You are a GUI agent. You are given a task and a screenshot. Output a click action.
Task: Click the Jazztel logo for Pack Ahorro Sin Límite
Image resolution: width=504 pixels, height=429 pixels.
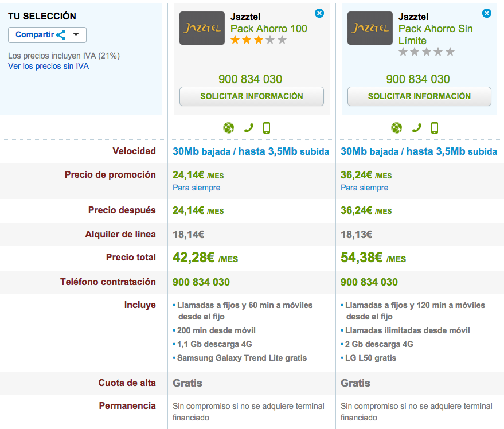click(370, 28)
